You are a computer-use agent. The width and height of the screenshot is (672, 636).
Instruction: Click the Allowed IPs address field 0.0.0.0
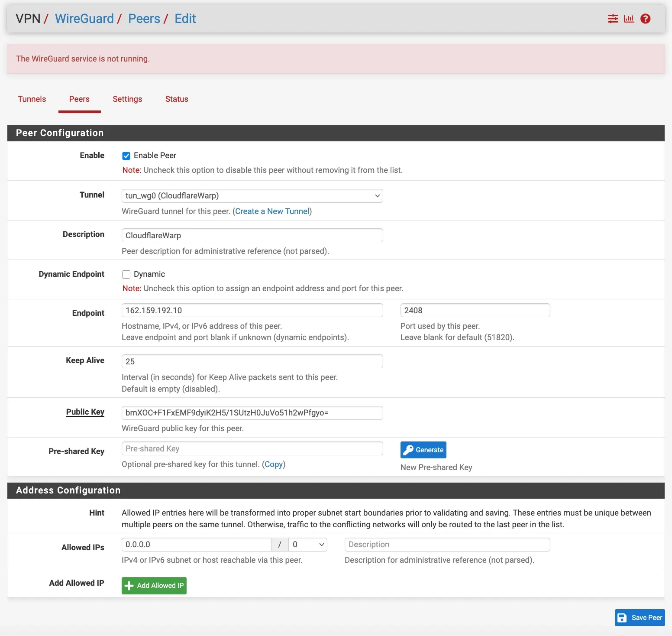197,545
